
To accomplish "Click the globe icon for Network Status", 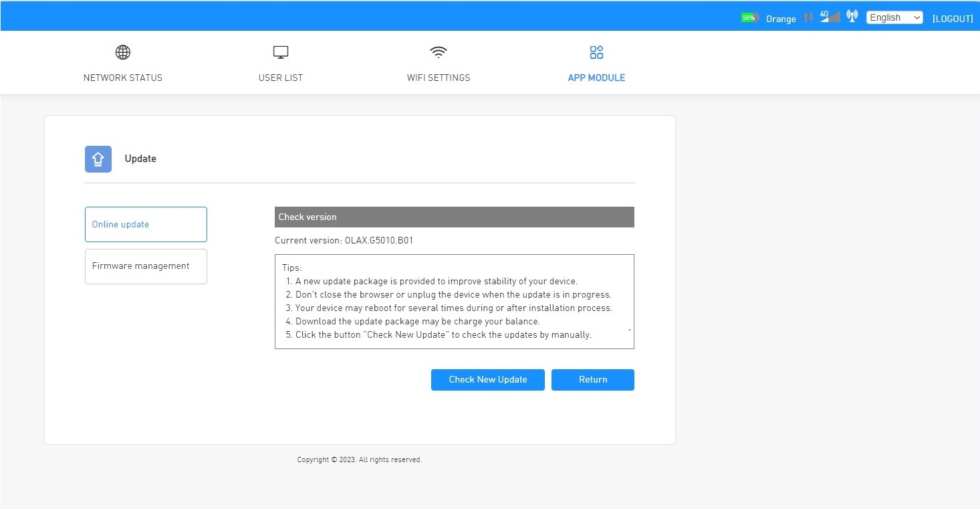I will tap(123, 52).
